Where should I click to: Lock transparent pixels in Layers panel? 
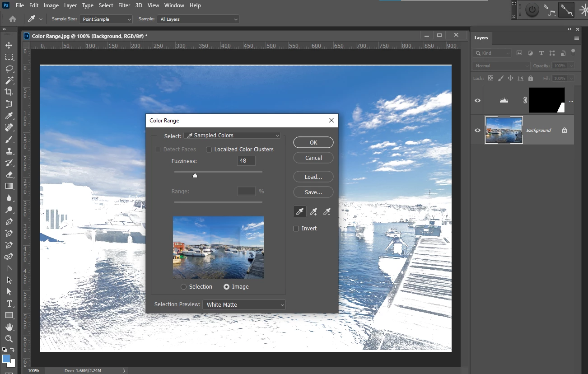tap(490, 78)
